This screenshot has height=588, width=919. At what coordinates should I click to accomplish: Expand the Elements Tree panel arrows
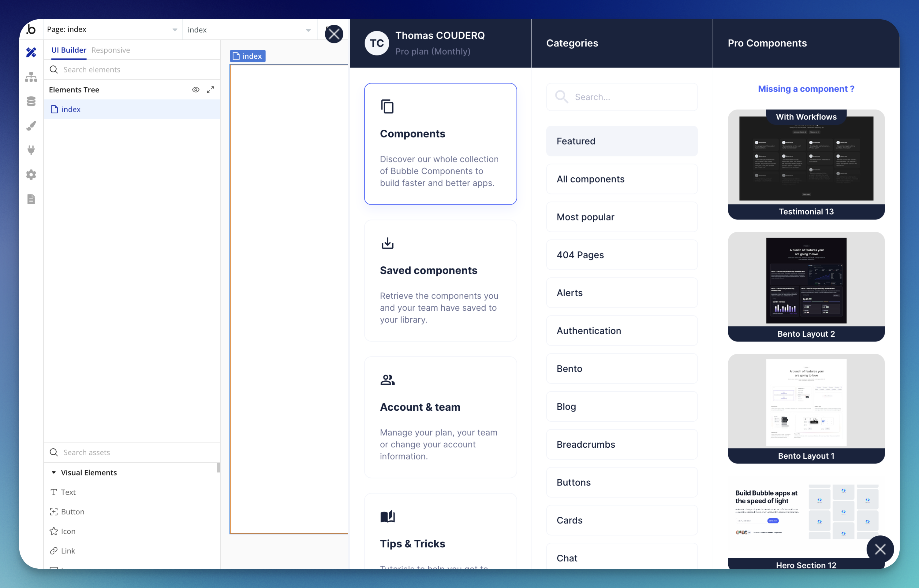[211, 90]
